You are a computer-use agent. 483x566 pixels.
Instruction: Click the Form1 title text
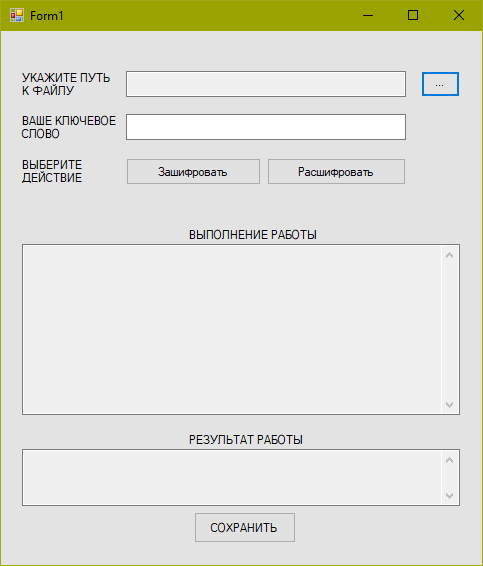coord(47,16)
